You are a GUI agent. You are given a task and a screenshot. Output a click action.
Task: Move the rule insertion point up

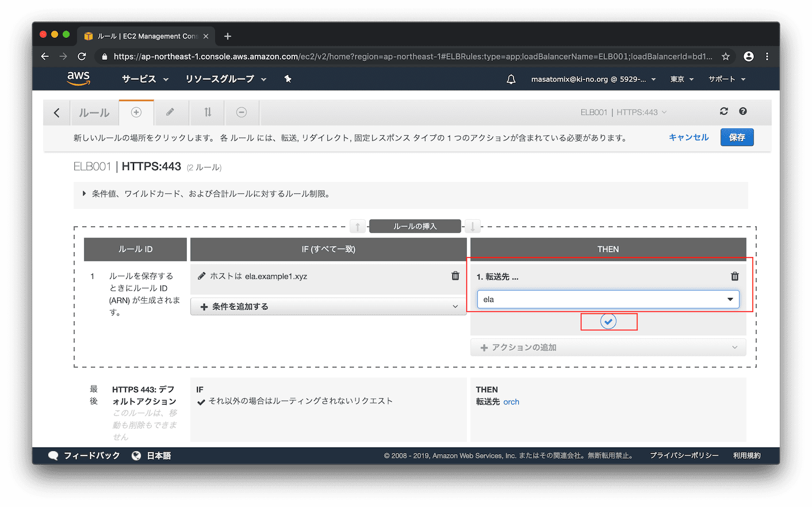coord(358,226)
